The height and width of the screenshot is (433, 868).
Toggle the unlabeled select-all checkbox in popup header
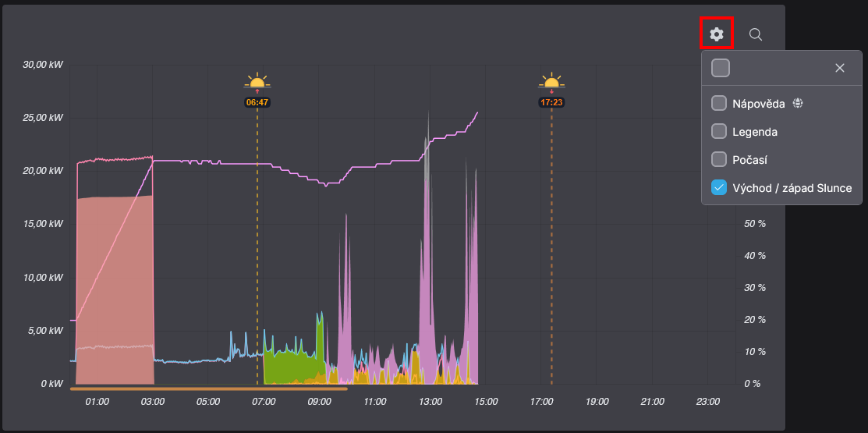coord(721,68)
